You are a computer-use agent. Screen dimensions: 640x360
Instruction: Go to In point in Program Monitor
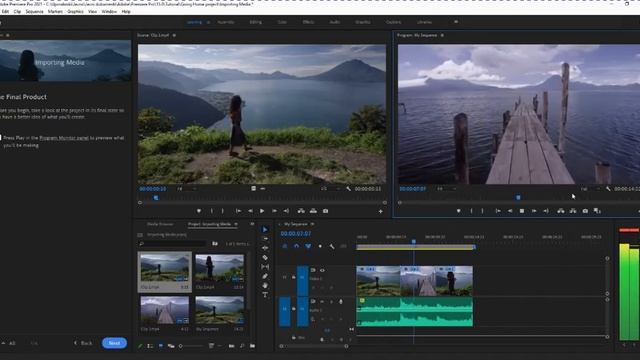pyautogui.click(x=498, y=211)
